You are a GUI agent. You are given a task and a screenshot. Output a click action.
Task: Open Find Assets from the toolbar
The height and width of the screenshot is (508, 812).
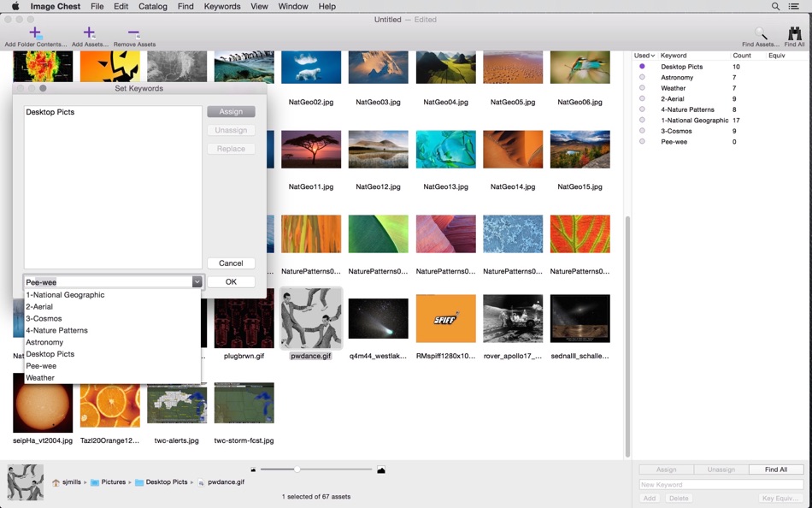pyautogui.click(x=759, y=34)
